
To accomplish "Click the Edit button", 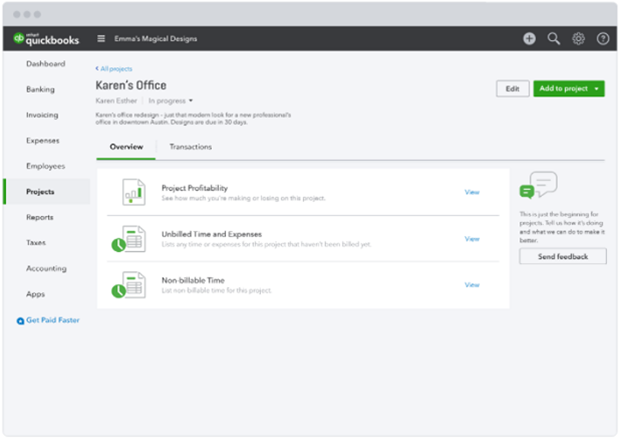I will (x=512, y=89).
